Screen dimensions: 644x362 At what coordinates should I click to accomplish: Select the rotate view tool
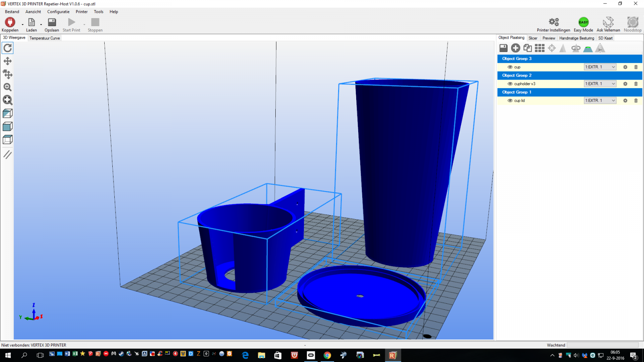[8, 48]
